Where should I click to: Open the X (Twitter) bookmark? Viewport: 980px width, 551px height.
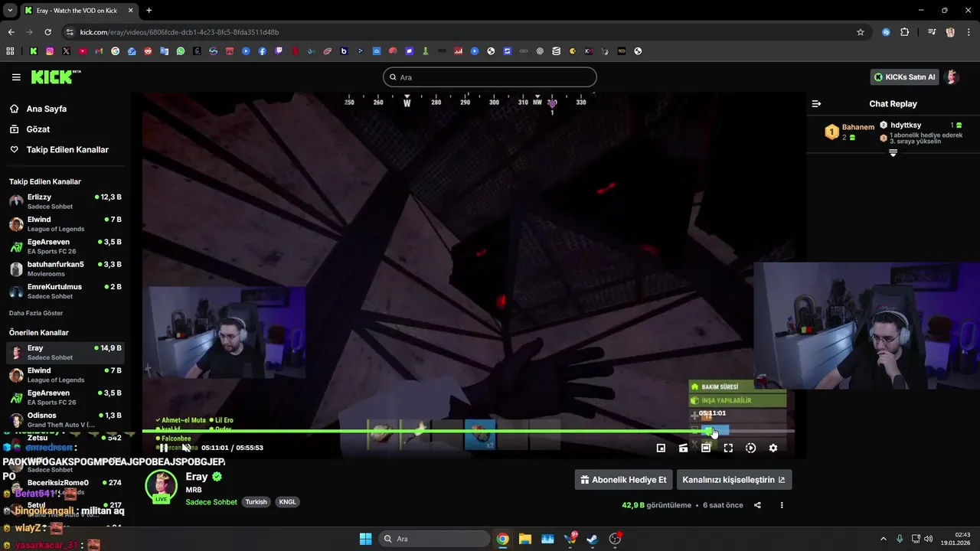[67, 51]
